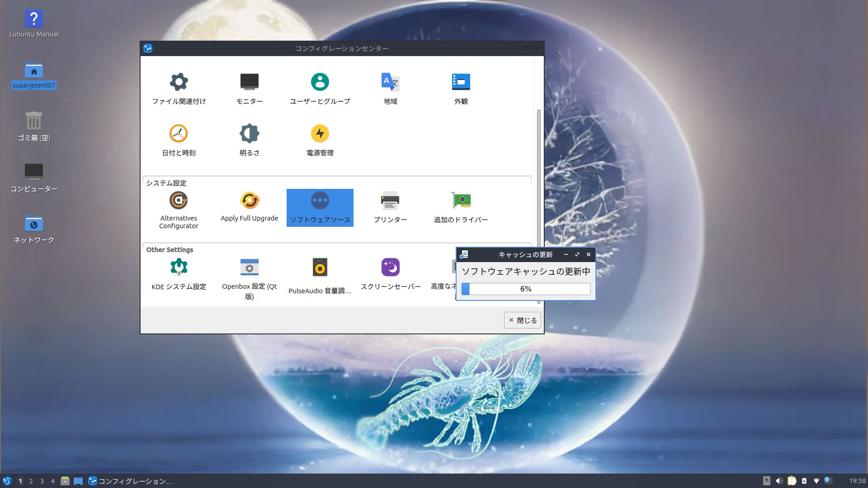The width and height of the screenshot is (868, 488).
Task: Click the configuration center vertical scrollbar
Action: (x=538, y=181)
